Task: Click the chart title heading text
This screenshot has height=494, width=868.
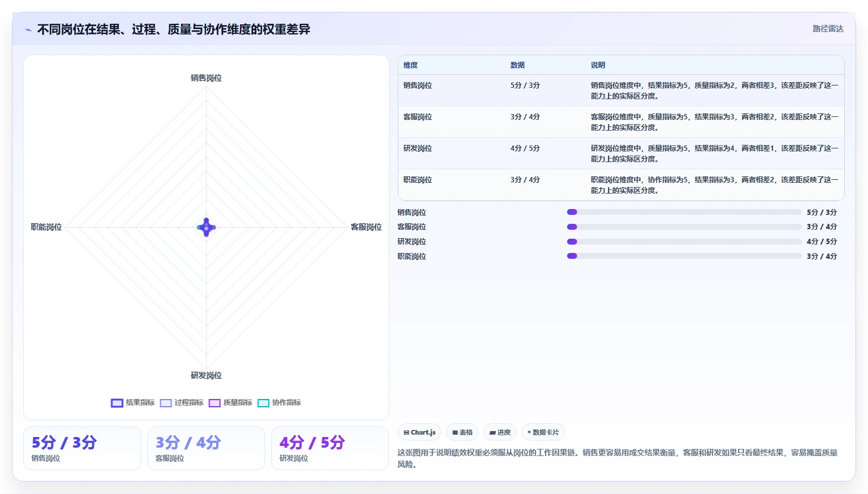Action: click(x=173, y=30)
